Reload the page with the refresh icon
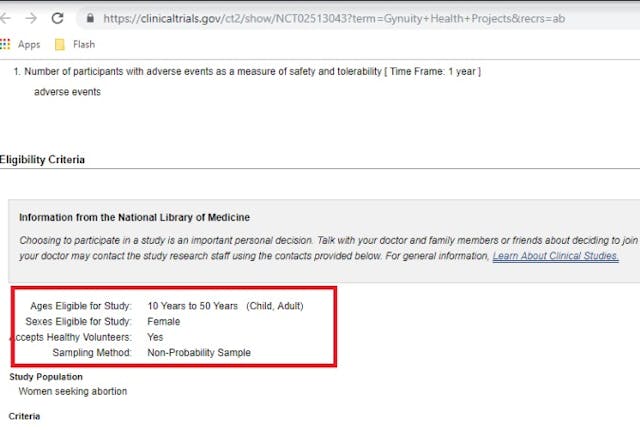640x430 pixels. click(57, 18)
